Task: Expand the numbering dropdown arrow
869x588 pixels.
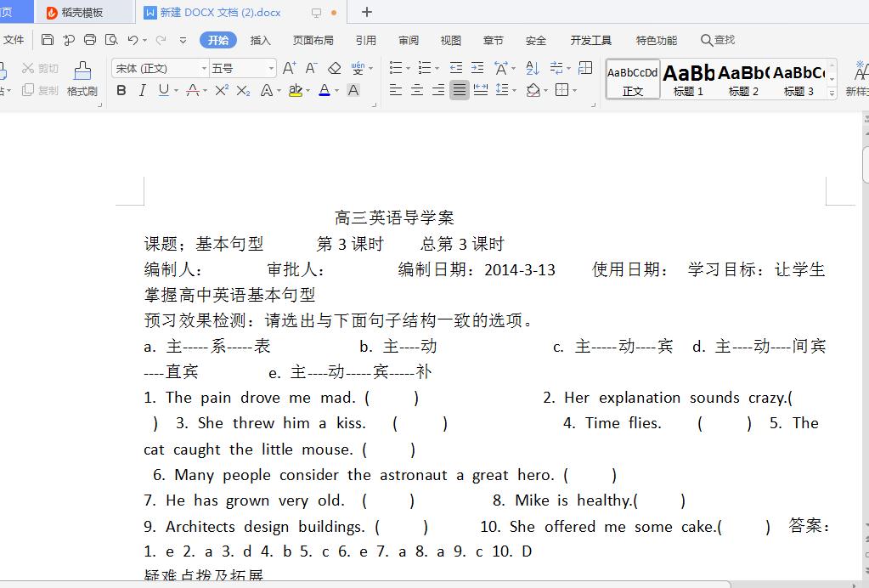Action: pyautogui.click(x=437, y=69)
